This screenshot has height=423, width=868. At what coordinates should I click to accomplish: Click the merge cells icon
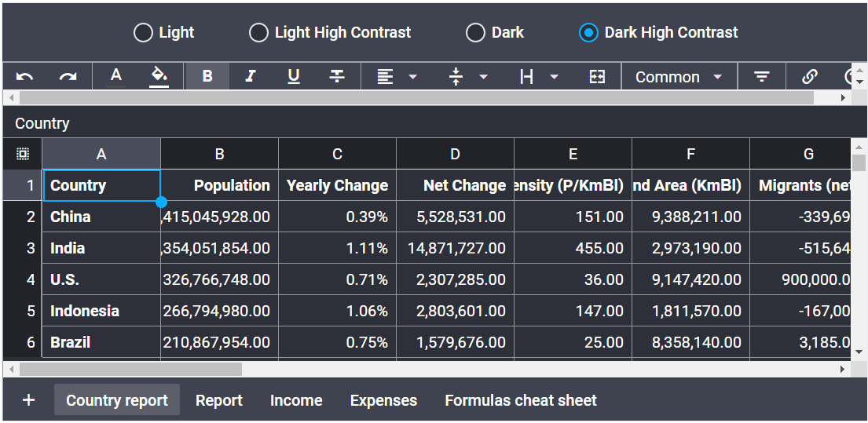click(597, 76)
